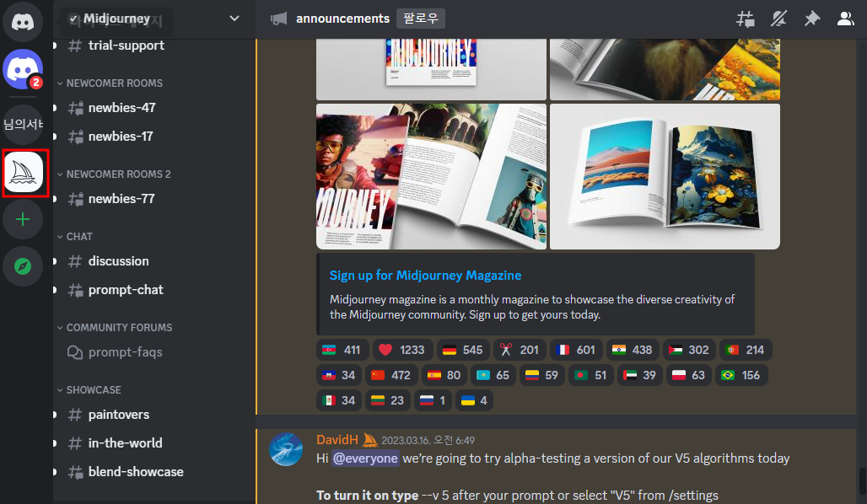Click the sailboat badge next to DavidH
The width and height of the screenshot is (867, 504).
(x=370, y=440)
